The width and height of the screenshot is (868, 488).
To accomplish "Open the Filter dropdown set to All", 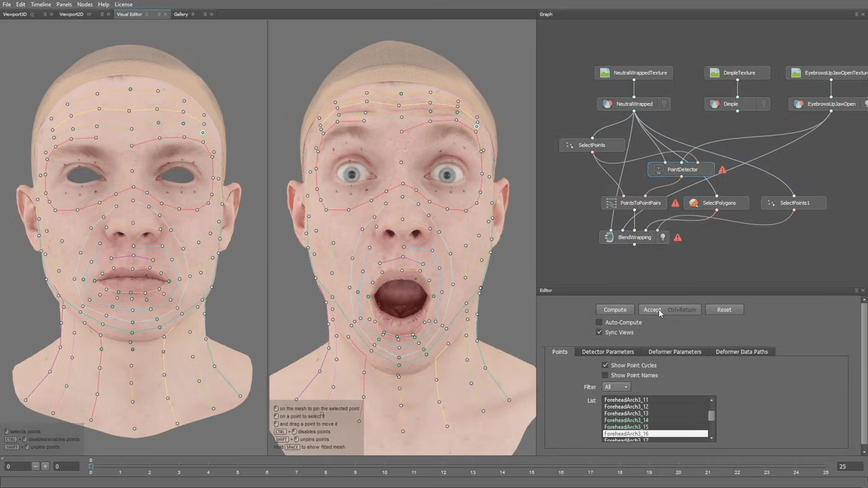I will [x=616, y=387].
